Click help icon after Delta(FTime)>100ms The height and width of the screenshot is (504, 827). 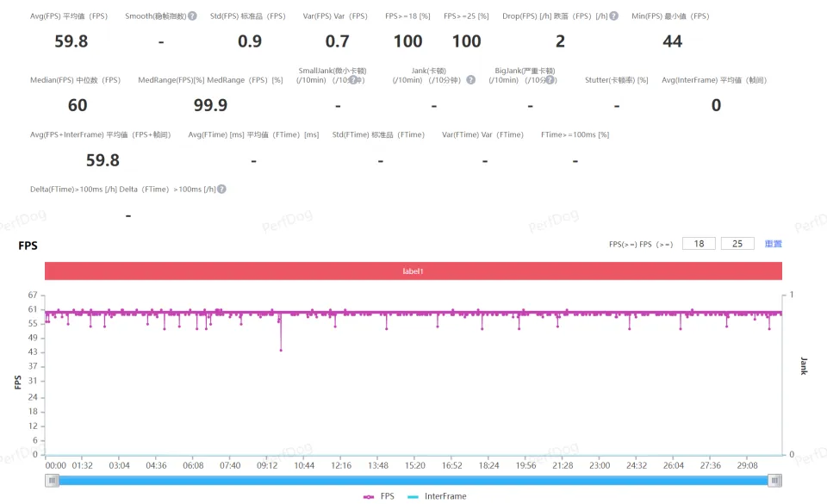[221, 189]
